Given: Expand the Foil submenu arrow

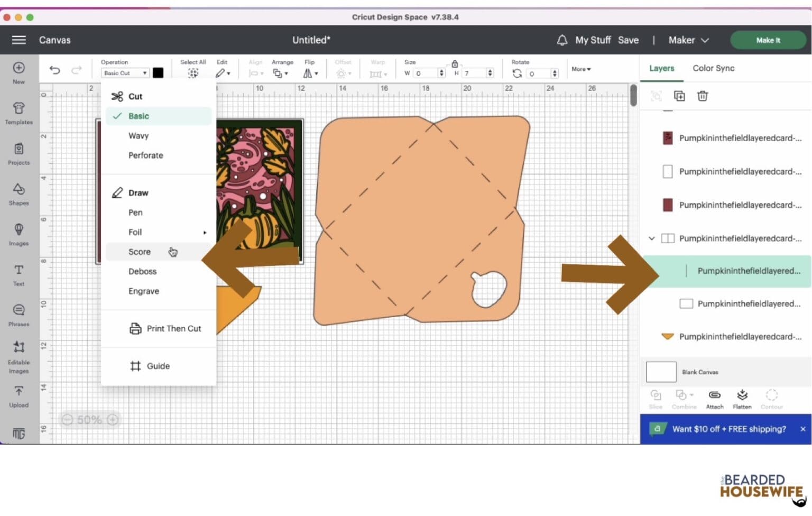Looking at the screenshot, I should click(x=205, y=233).
